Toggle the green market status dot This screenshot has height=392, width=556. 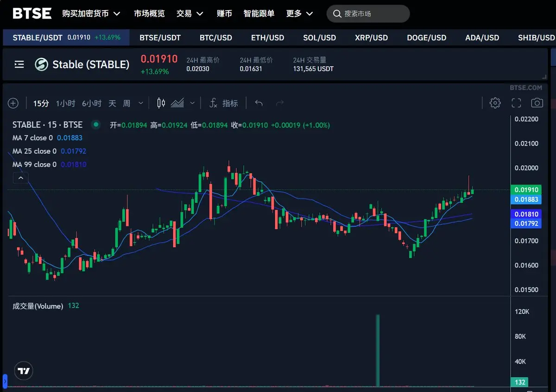(96, 124)
